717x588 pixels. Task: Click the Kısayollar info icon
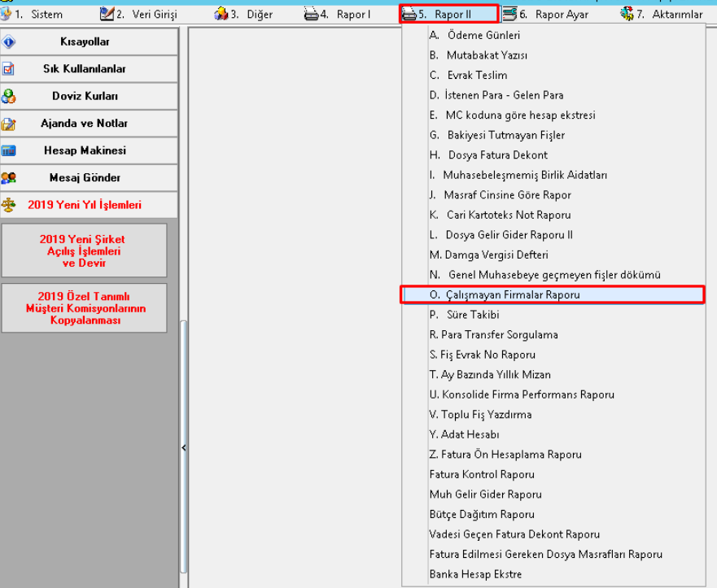[8, 41]
